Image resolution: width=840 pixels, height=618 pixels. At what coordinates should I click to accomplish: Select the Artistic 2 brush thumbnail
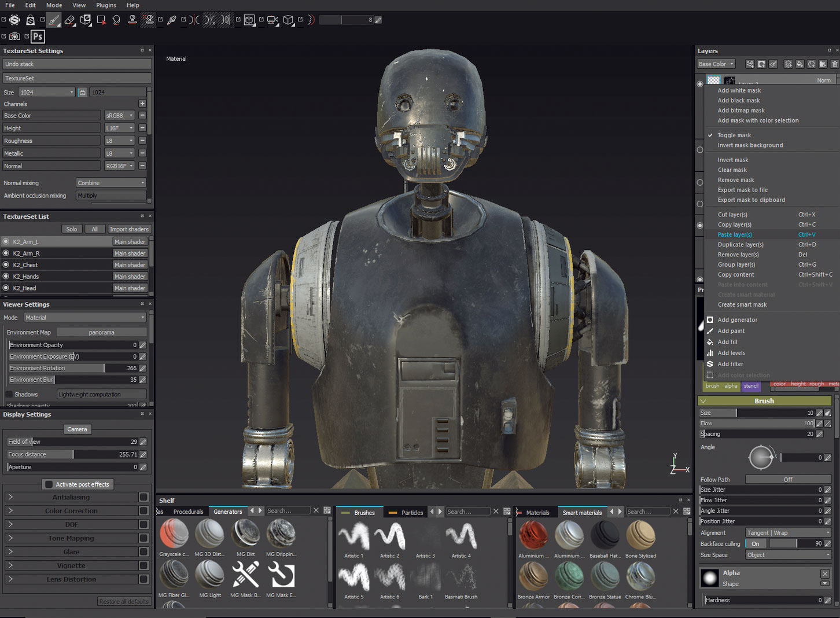click(x=389, y=536)
